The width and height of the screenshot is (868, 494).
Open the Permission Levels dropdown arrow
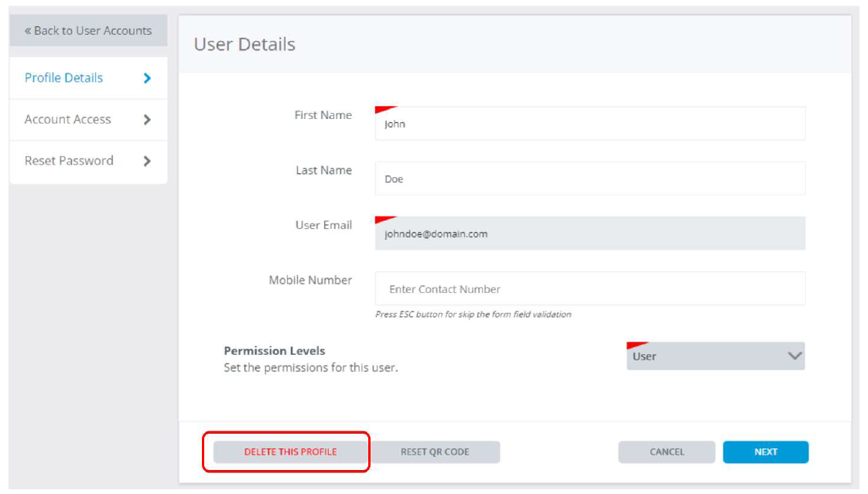(x=795, y=356)
